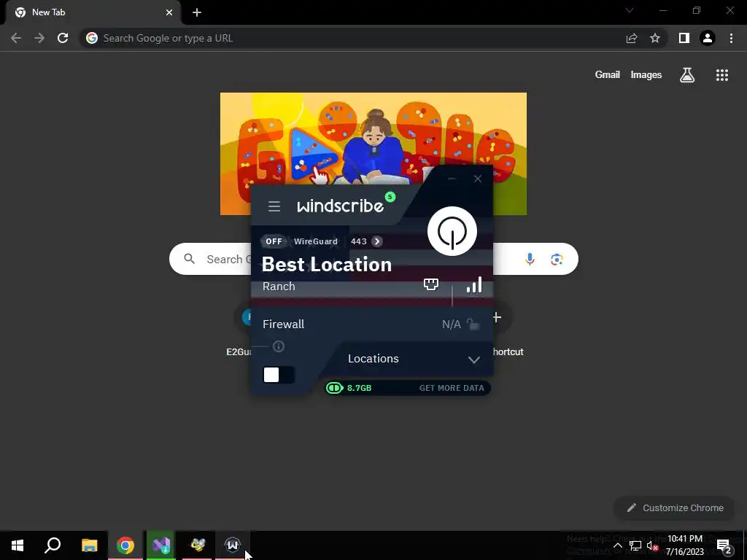Screen dimensions: 747x560
Task: Close the Windscribe window
Action: (x=478, y=179)
